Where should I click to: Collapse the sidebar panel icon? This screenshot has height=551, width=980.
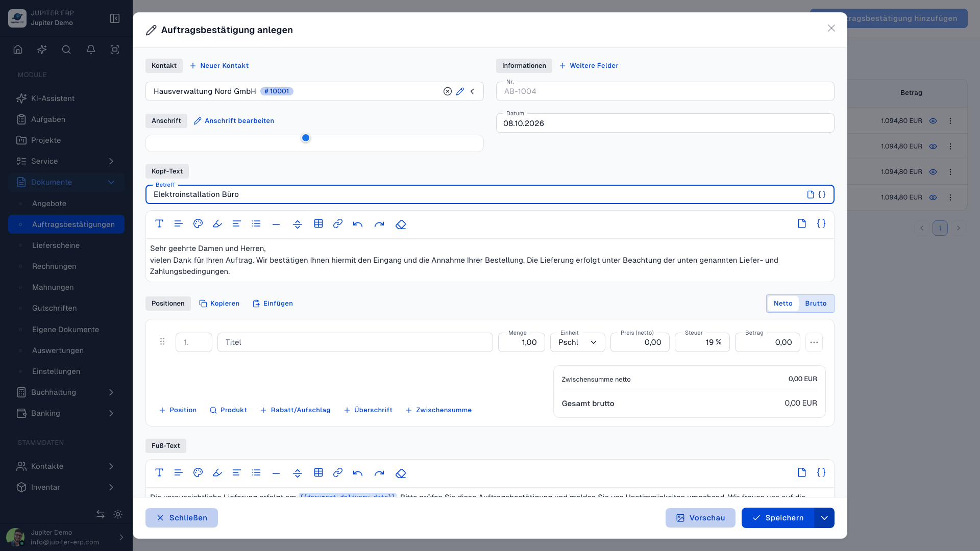(x=115, y=18)
